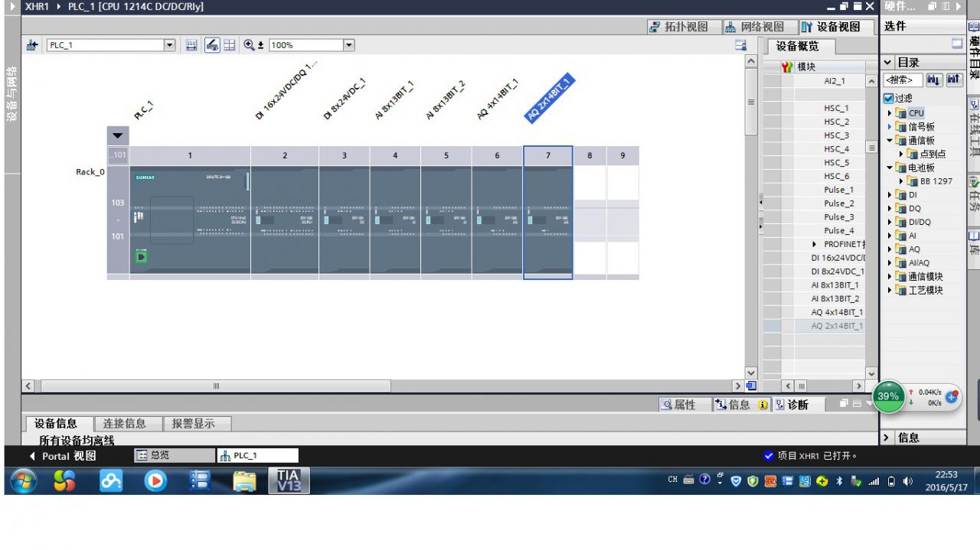Select the DQ catalog folder
The height and width of the screenshot is (550, 980).
[909, 208]
